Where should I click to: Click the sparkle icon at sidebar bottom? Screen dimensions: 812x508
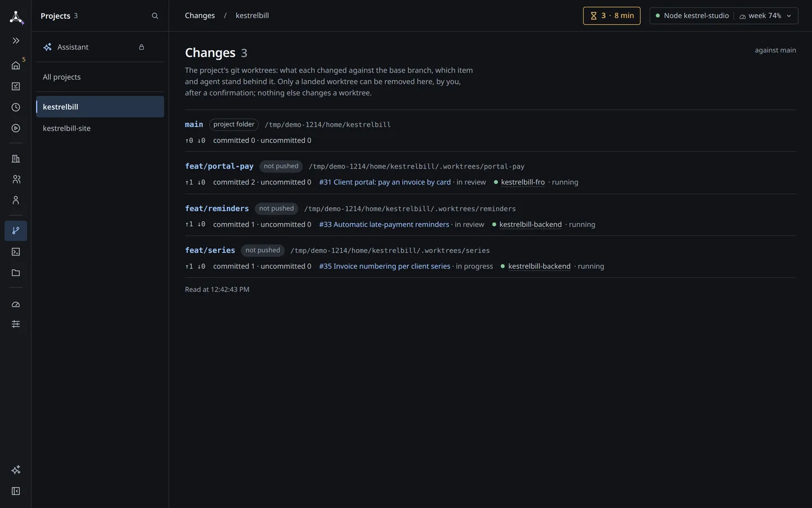(x=16, y=470)
